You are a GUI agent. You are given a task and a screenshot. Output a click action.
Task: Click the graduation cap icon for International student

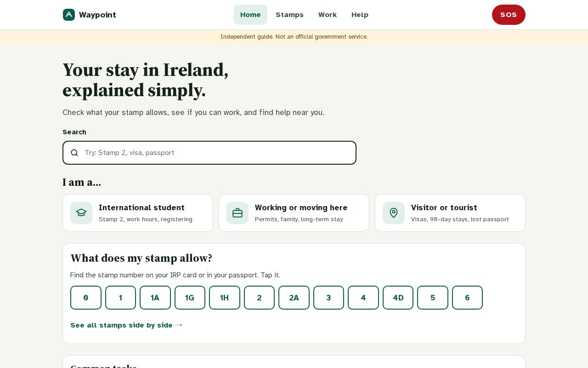(x=81, y=213)
